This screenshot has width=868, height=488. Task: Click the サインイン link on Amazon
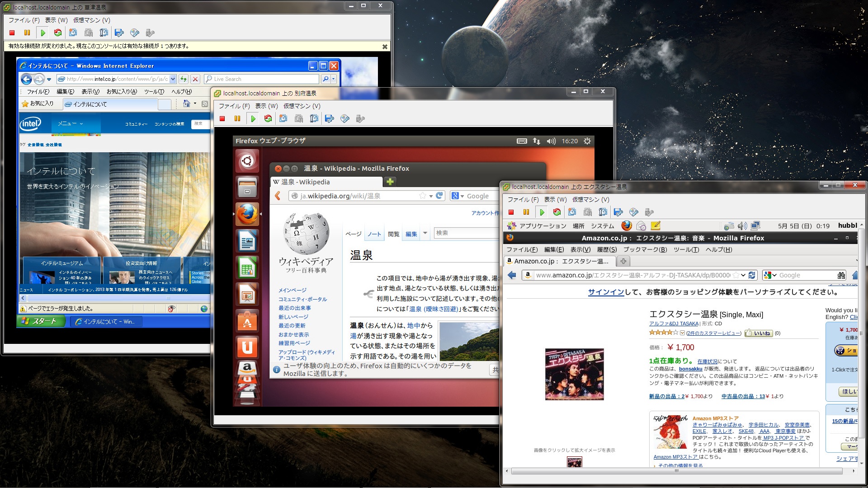(606, 292)
